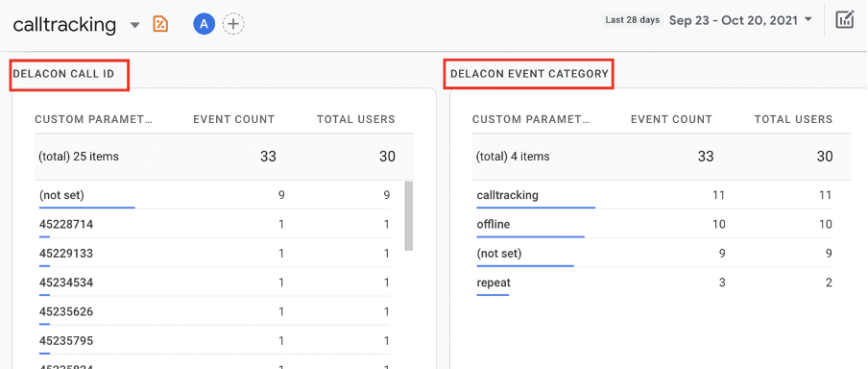Select call ID 45229133 row

click(x=215, y=253)
